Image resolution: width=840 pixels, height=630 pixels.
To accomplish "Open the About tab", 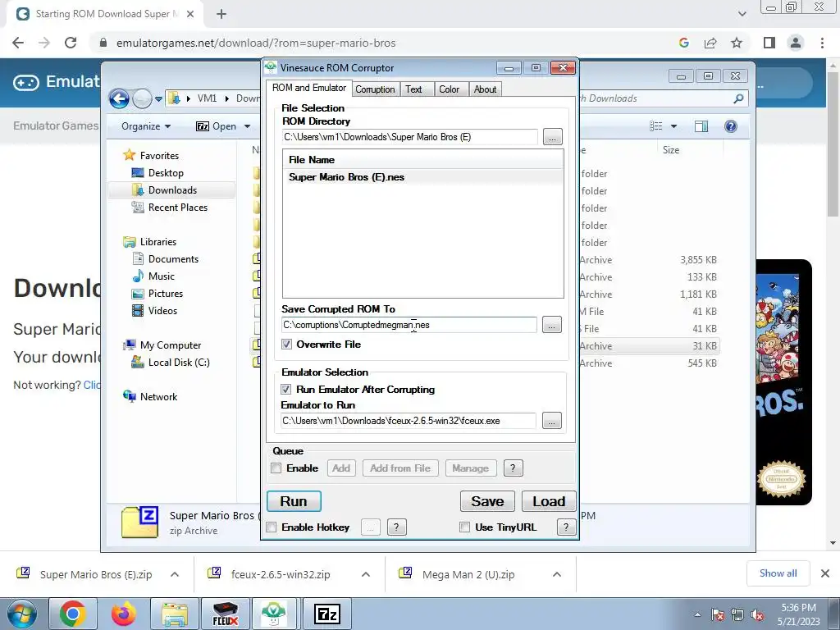I will coord(485,89).
